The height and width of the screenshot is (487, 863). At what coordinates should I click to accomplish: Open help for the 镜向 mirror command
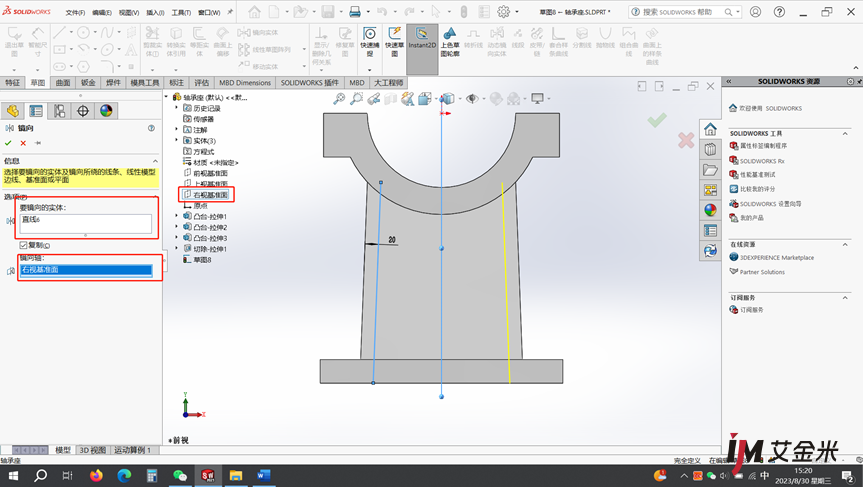pos(151,128)
